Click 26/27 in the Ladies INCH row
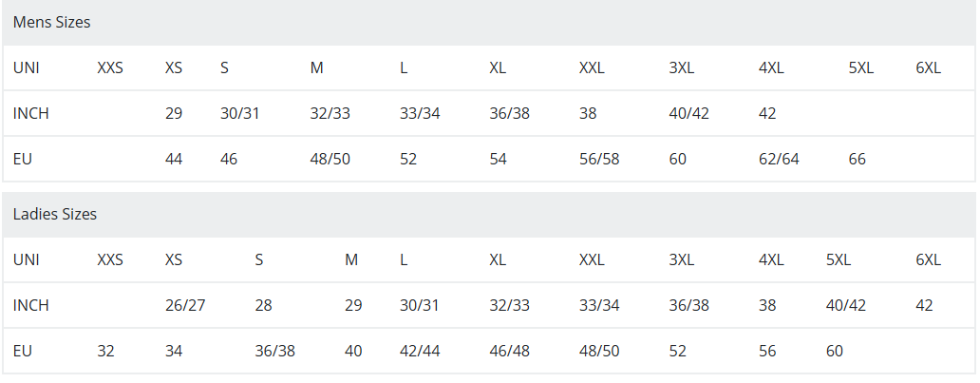Screen dimensions: 980x383 coord(185,305)
